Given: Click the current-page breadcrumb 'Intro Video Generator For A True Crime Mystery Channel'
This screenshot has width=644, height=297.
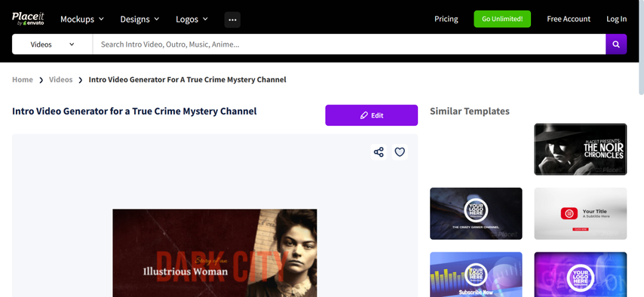Looking at the screenshot, I should pyautogui.click(x=187, y=80).
